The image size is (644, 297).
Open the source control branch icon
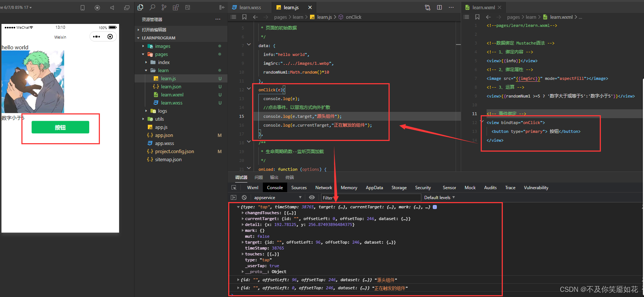[x=164, y=7]
